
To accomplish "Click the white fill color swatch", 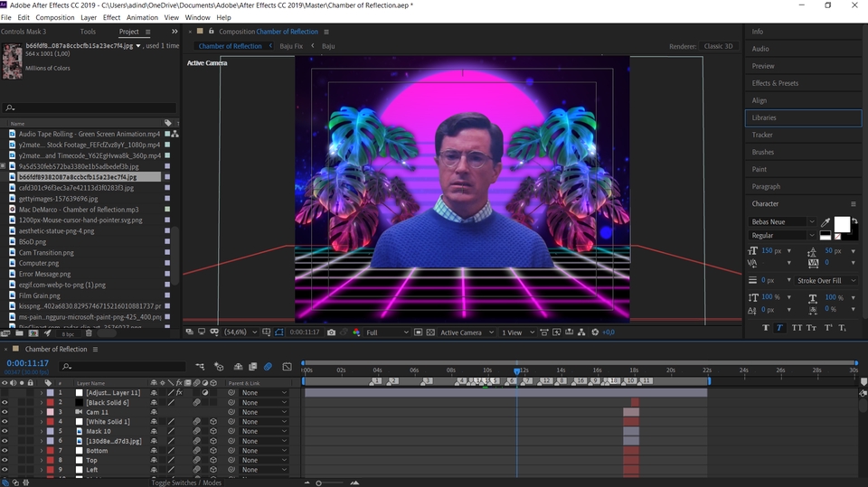I will pyautogui.click(x=842, y=224).
